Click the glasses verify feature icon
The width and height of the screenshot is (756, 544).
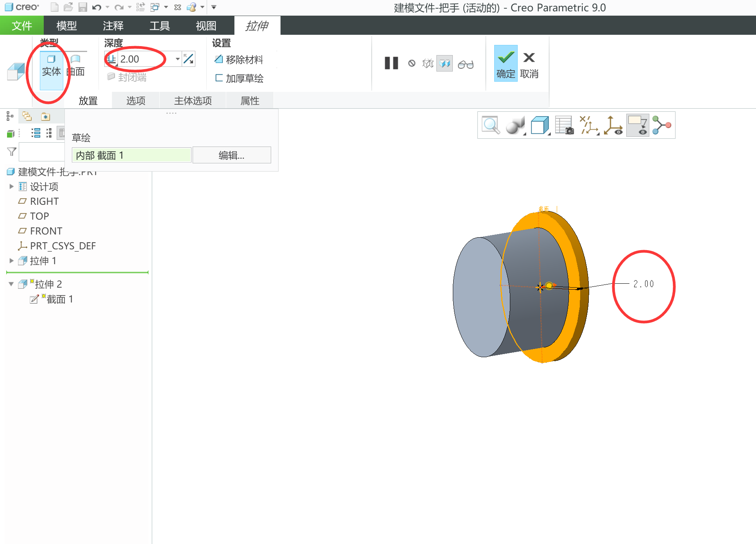(466, 64)
